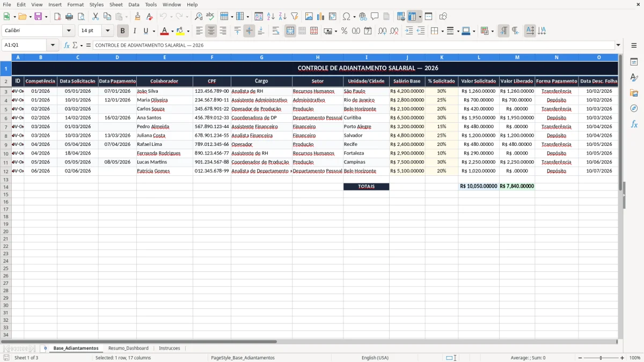Screen dimensions: 644x362
Task: Delete a decimal place
Action: (394, 31)
